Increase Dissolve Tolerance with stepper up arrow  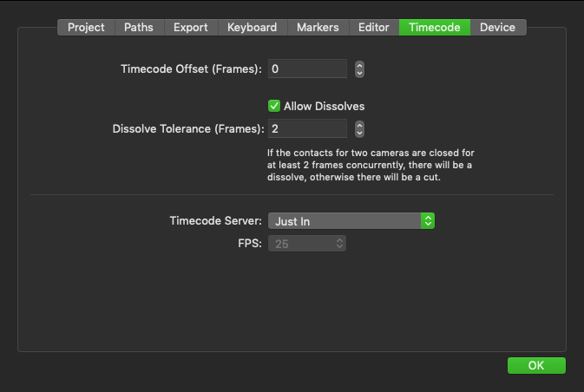(x=359, y=125)
